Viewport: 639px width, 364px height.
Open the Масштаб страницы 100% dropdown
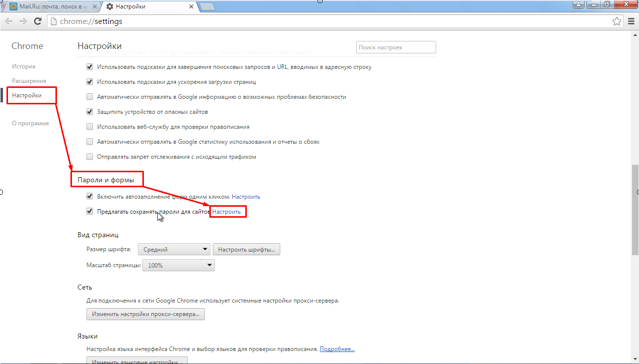178,265
